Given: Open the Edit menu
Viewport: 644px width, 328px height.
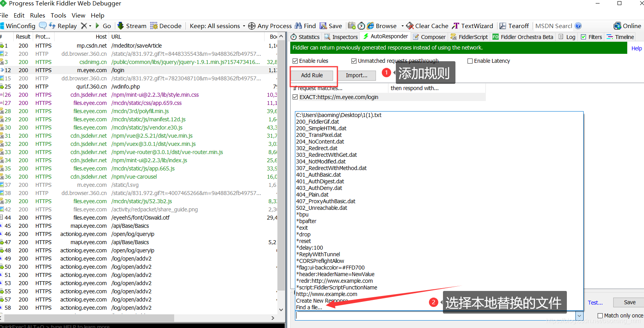Looking at the screenshot, I should point(19,15).
